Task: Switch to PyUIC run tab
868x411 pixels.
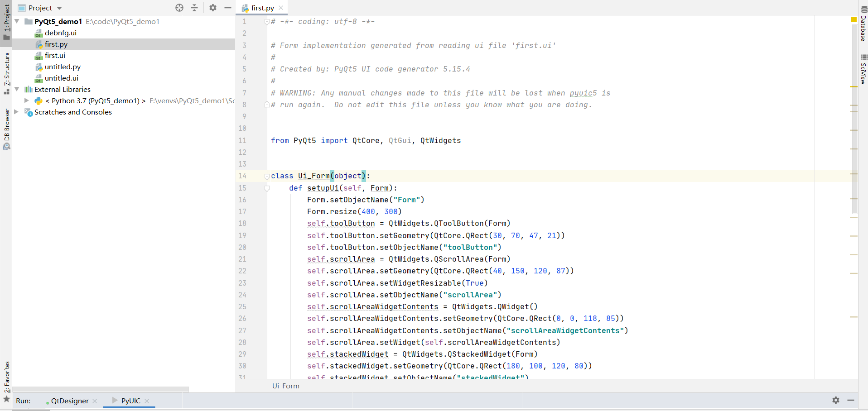Action: pos(130,401)
